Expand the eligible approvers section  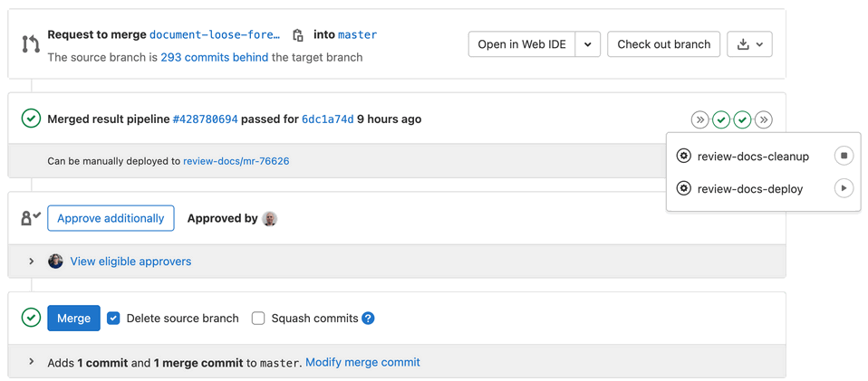(x=32, y=262)
